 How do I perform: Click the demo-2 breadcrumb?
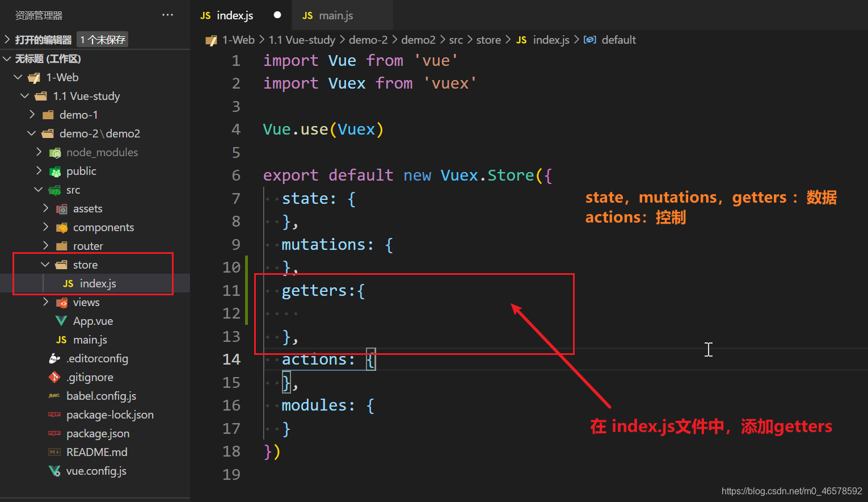pyautogui.click(x=368, y=40)
